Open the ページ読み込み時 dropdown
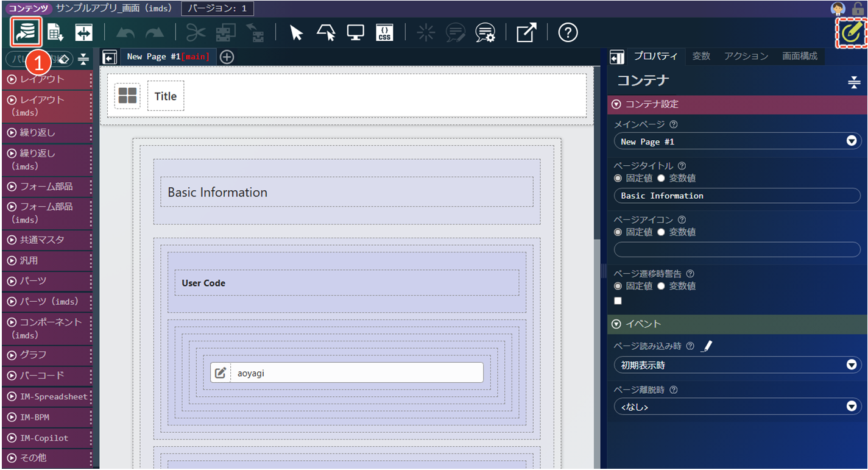The height and width of the screenshot is (470, 868). pos(737,365)
